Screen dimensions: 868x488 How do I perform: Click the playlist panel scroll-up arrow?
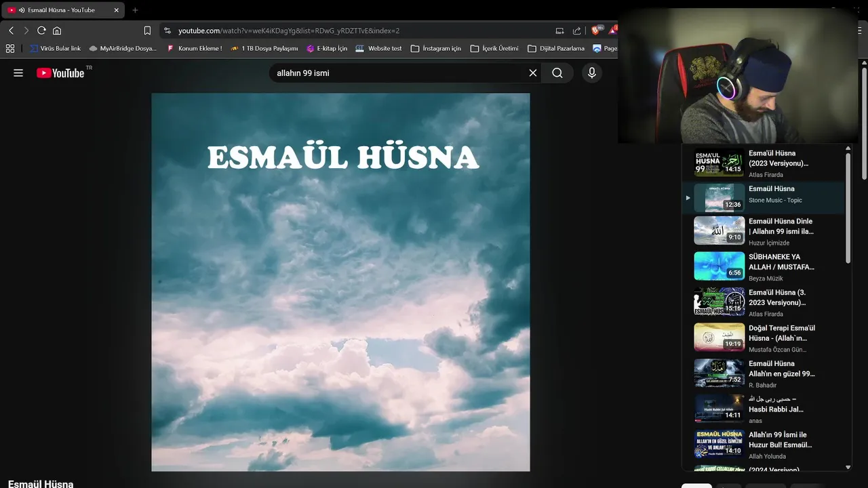[848, 148]
